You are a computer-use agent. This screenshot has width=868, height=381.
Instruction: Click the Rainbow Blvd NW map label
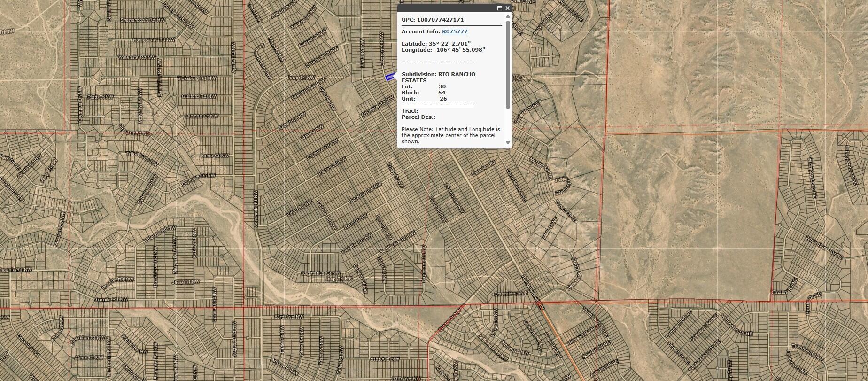pyautogui.click(x=533, y=293)
